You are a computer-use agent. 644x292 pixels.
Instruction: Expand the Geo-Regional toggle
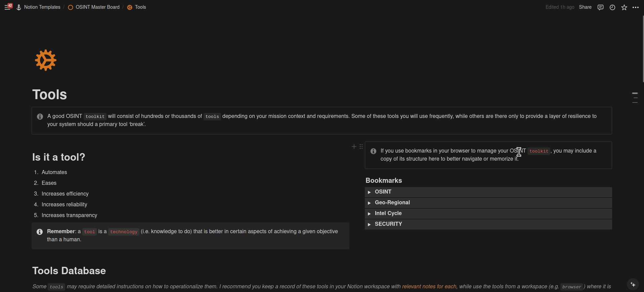[x=369, y=203]
